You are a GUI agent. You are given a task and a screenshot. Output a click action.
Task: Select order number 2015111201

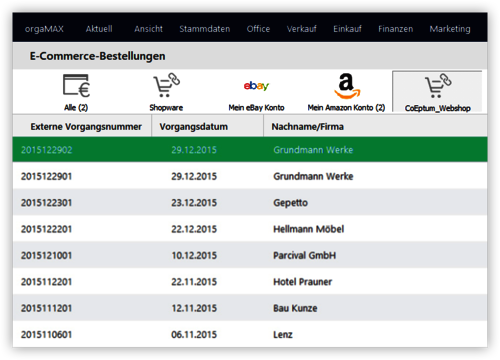click(46, 308)
